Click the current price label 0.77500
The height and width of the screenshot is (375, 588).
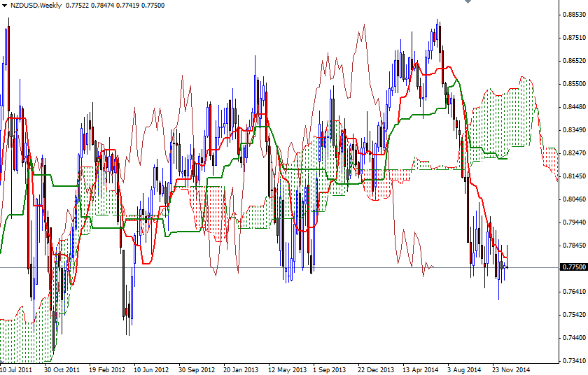click(x=574, y=267)
